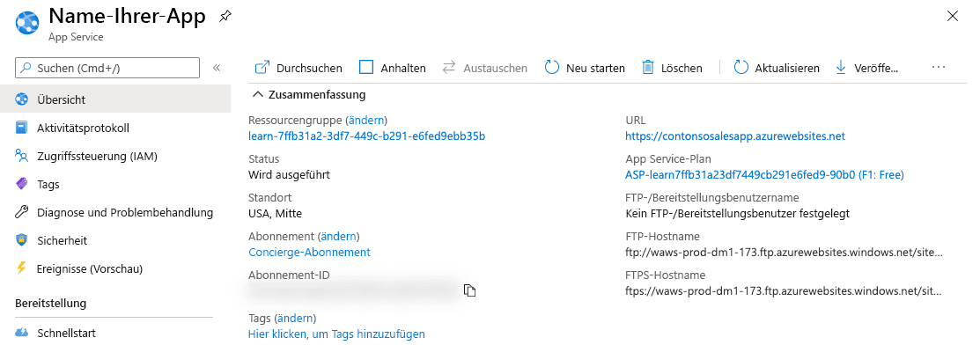The height and width of the screenshot is (345, 980).
Task: Click the Aktivitätsprotokoll log icon
Action: [x=22, y=128]
